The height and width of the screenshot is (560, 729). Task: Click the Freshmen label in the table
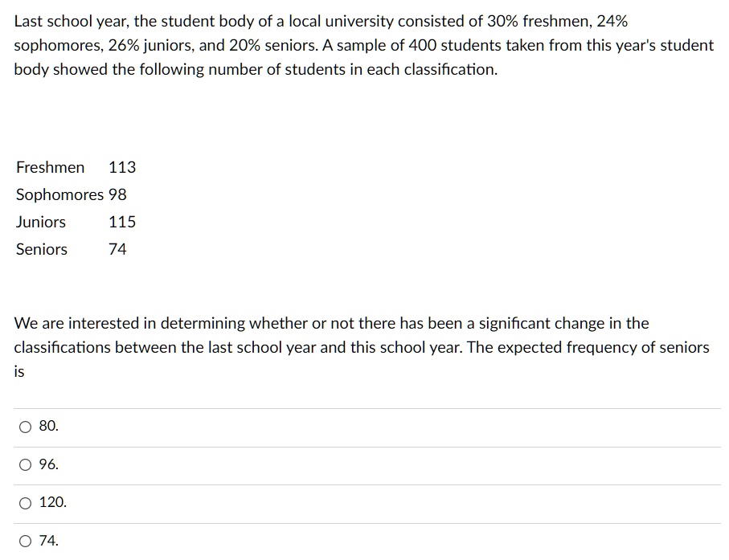pos(50,167)
